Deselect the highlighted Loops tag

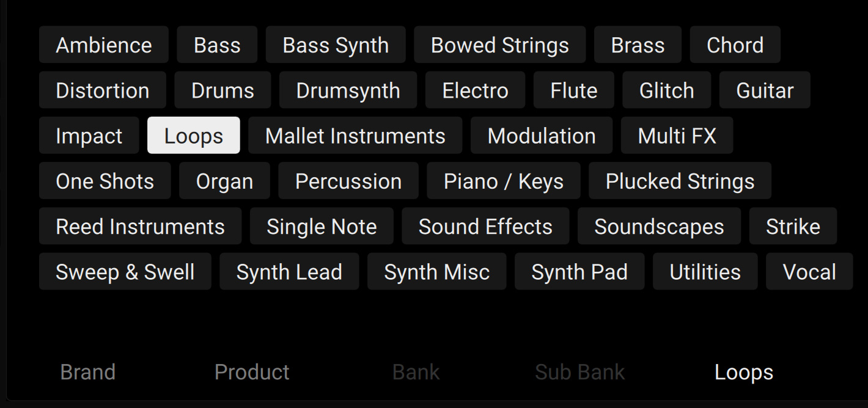pyautogui.click(x=193, y=136)
